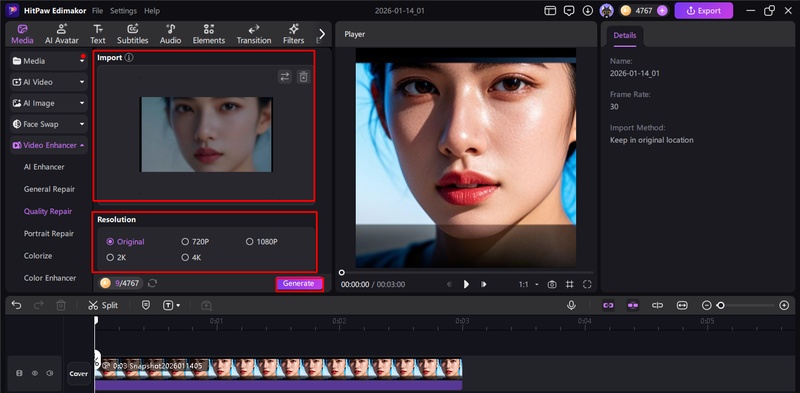Toggle the timeline auto-ripple icon
This screenshot has width=800, height=393.
point(633,305)
